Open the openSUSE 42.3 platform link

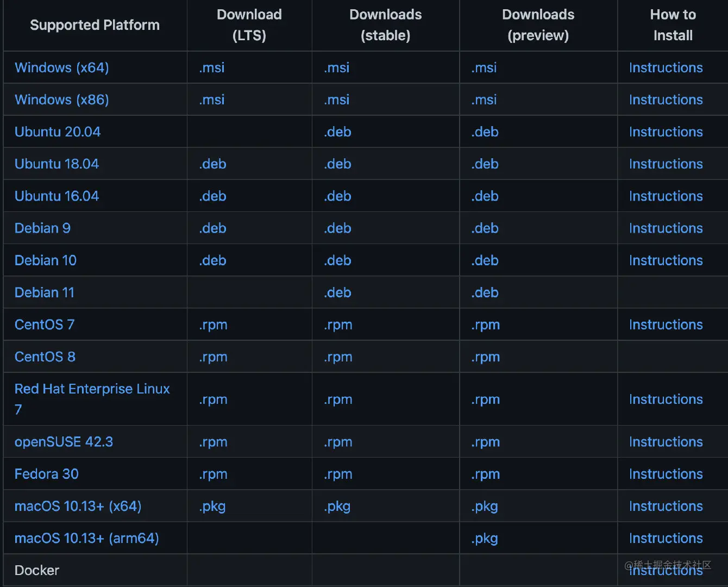[64, 441]
